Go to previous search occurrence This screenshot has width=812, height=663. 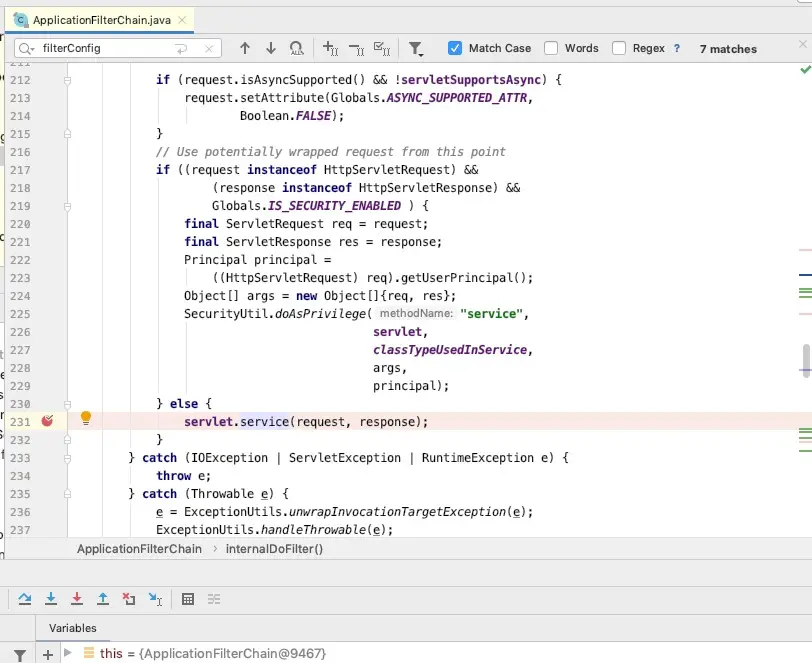pos(245,49)
